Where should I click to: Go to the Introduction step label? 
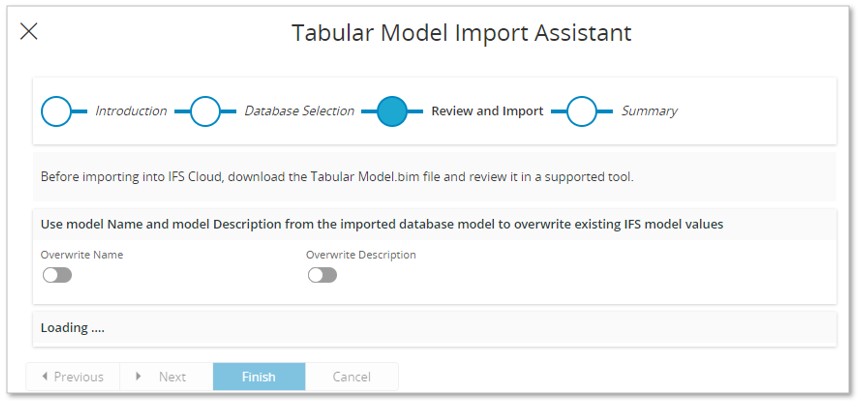(131, 111)
